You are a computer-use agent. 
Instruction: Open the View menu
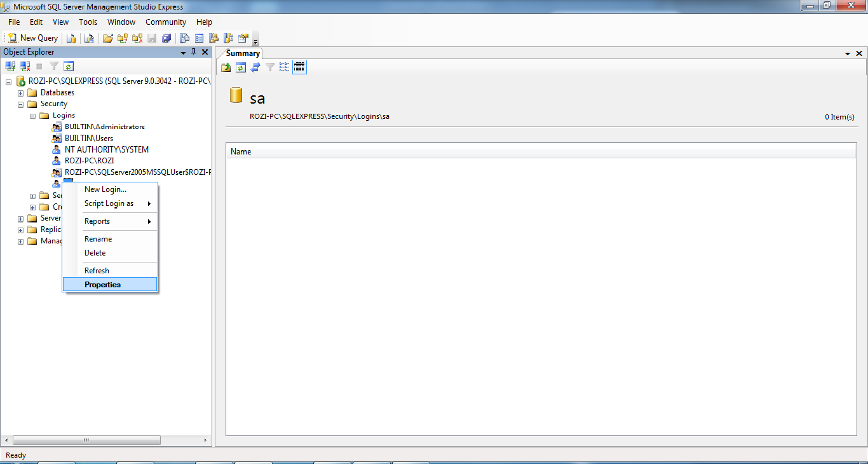pyautogui.click(x=61, y=22)
